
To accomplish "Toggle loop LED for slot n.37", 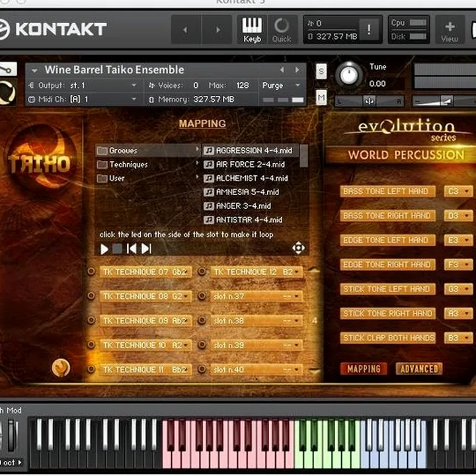I will point(202,296).
